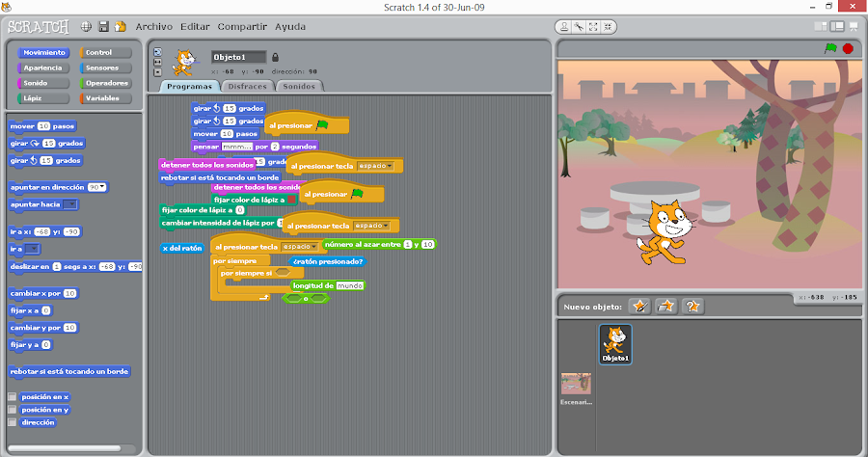Click the palette horizontal scrollbar
The image size is (868, 457).
coord(65,448)
